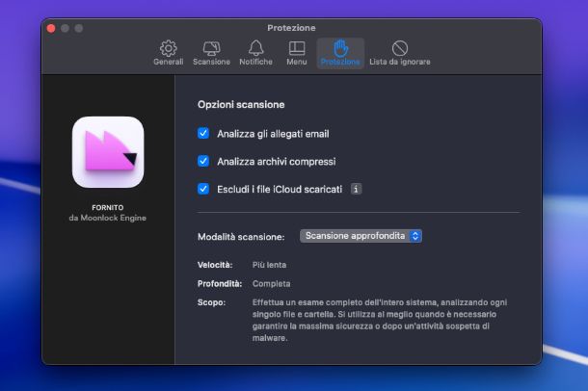The image size is (588, 391).
Task: Toggle Escludi i file iCloud scaricati checkbox
Action: (x=203, y=189)
